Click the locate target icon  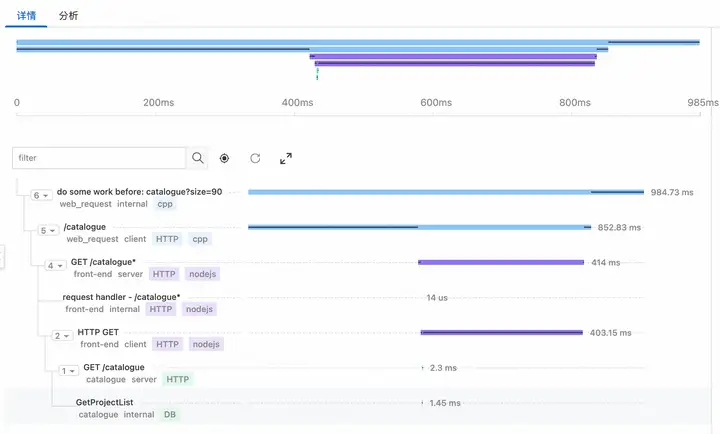tap(225, 158)
